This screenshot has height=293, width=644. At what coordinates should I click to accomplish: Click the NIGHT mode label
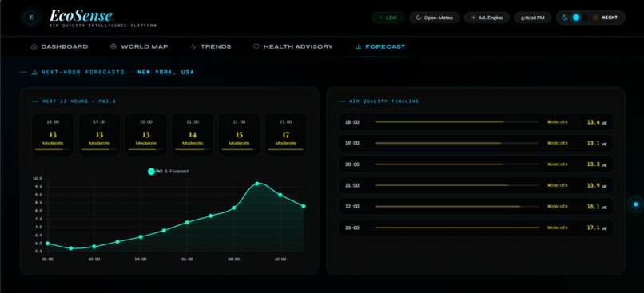click(610, 18)
